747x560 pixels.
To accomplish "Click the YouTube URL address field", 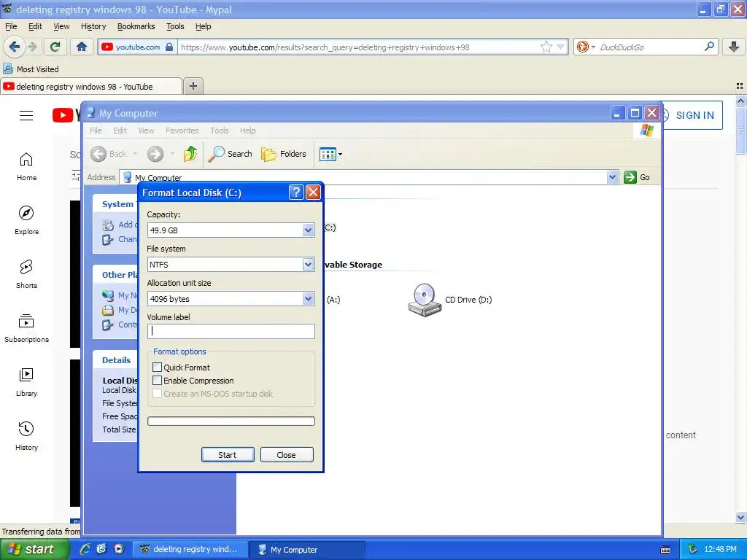I will point(357,47).
